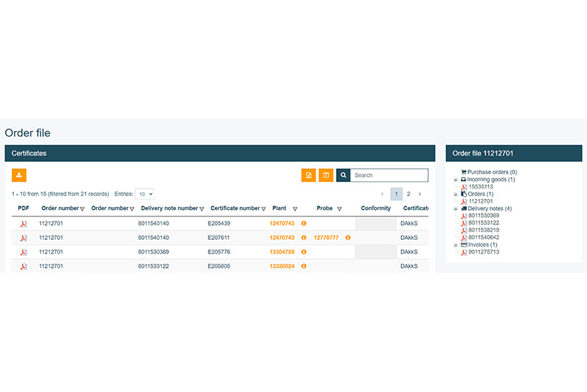587x392 pixels.
Task: Click the orange export file icon
Action: tap(309, 176)
